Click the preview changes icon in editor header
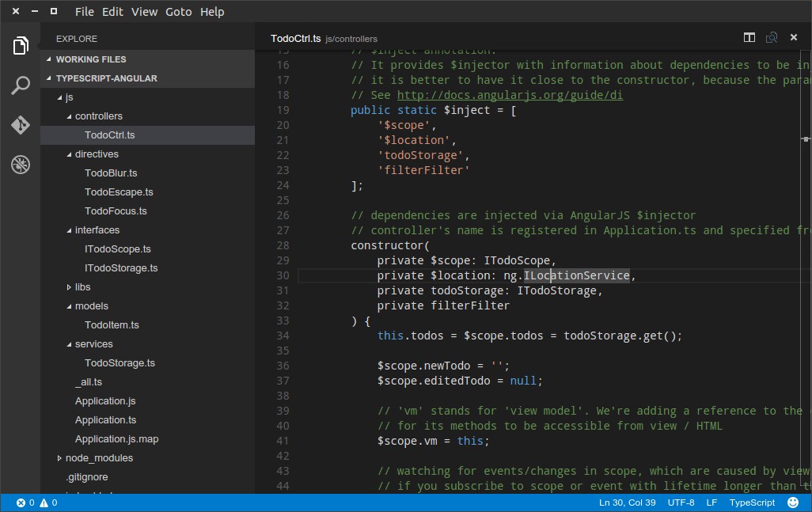Screen dimensions: 812x512 [772, 37]
